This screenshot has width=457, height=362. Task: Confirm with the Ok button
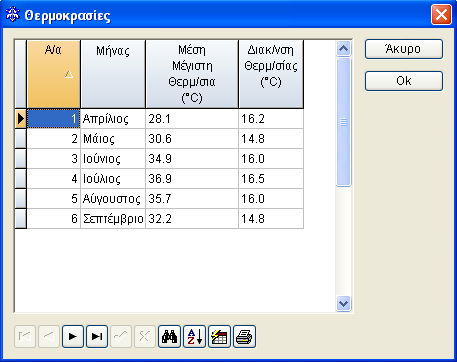(404, 81)
